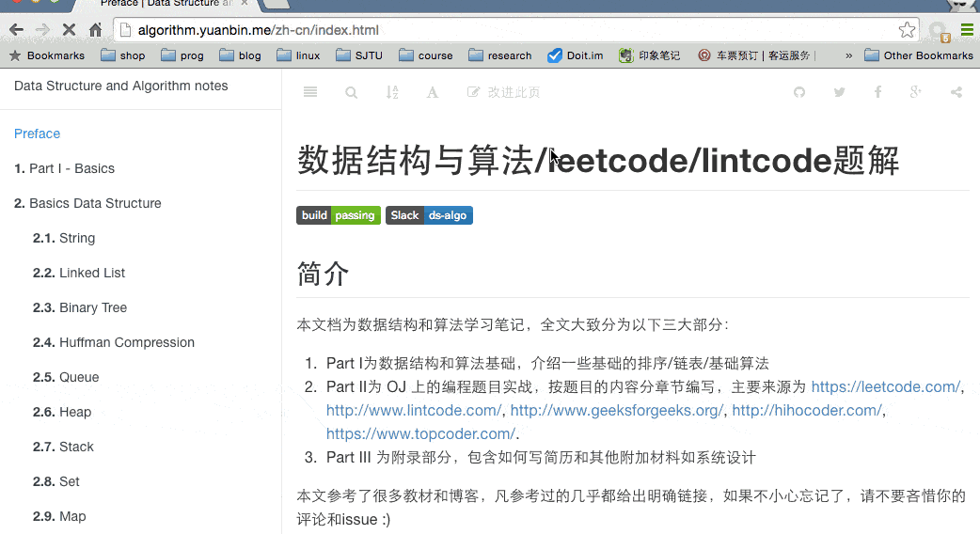This screenshot has width=980, height=534.
Task: Open the https://www.topcoder.com/ link
Action: [420, 433]
